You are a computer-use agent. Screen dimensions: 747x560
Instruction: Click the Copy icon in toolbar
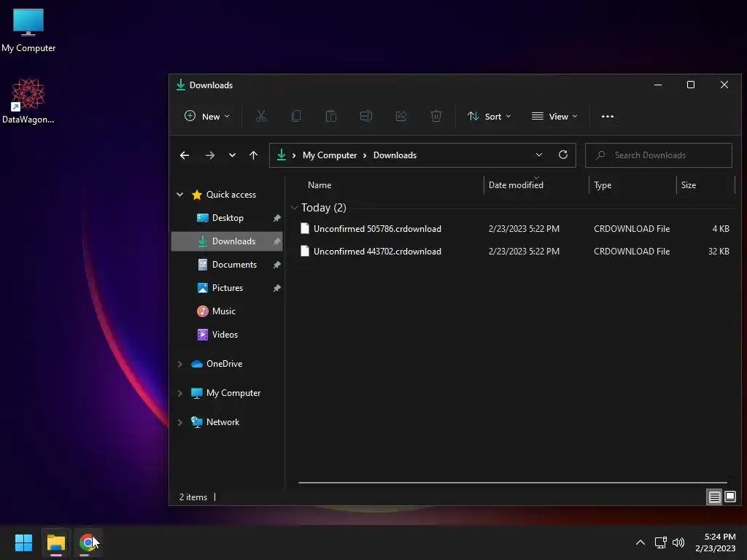[x=296, y=116]
